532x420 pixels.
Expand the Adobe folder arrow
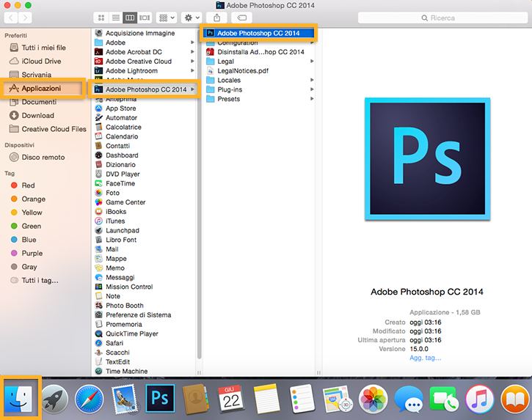(x=192, y=43)
